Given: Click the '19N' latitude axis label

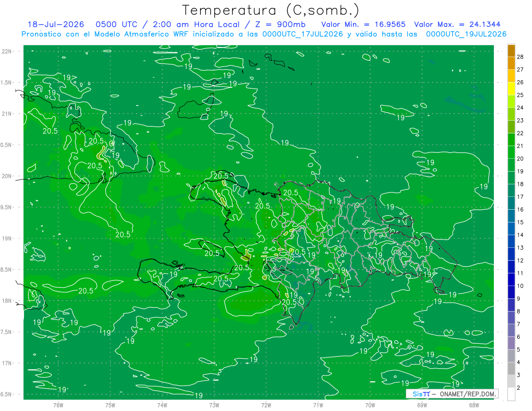Looking at the screenshot, I should coord(7,239).
